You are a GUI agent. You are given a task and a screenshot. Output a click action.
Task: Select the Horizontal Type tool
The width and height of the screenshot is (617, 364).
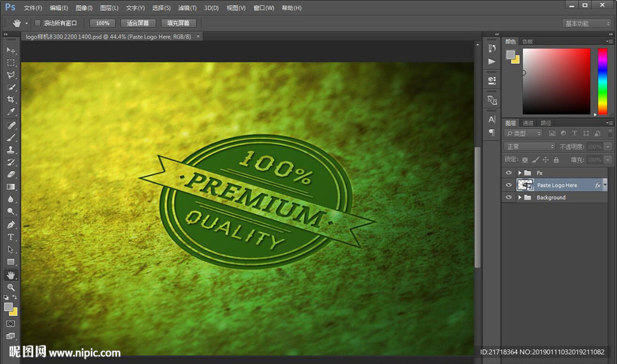[x=11, y=237]
